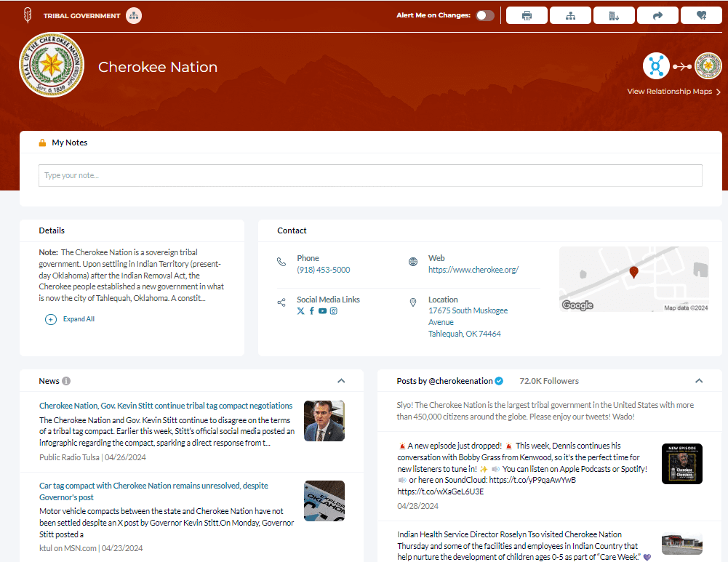Open the YouTube social media link
The image size is (728, 562).
click(322, 311)
